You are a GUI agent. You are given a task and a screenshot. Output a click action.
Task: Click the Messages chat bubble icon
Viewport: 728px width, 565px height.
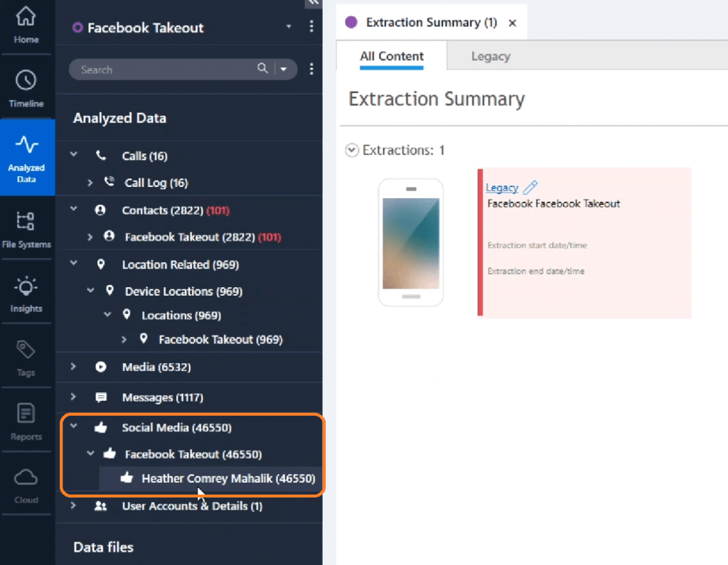coord(101,397)
